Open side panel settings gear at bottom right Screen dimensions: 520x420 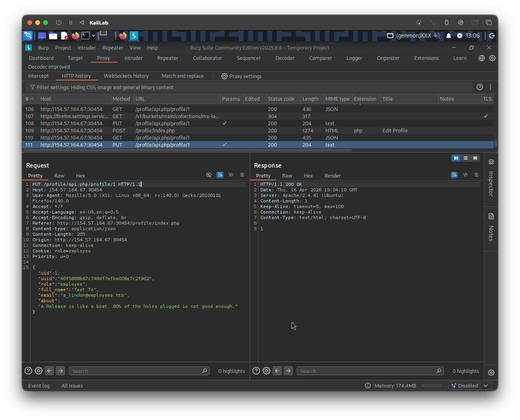click(491, 372)
